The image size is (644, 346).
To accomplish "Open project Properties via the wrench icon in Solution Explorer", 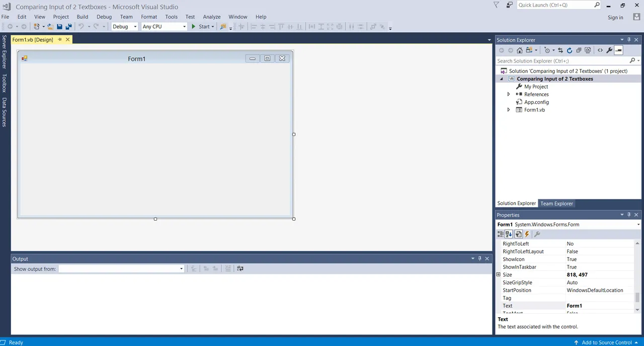I will coord(609,50).
